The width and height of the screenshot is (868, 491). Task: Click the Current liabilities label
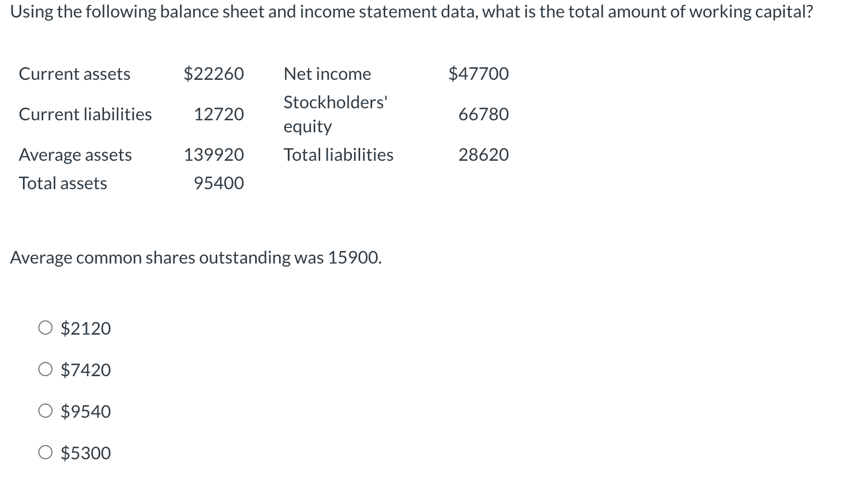(x=85, y=114)
